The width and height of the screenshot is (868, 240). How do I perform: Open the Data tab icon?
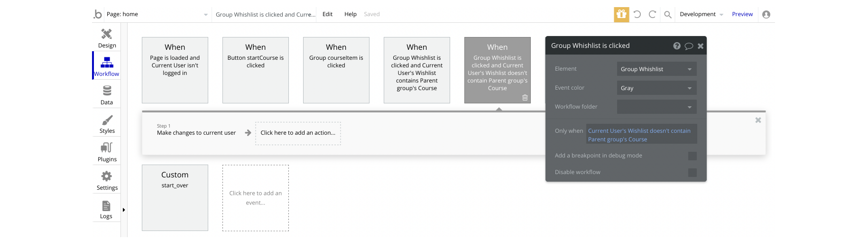click(x=107, y=91)
